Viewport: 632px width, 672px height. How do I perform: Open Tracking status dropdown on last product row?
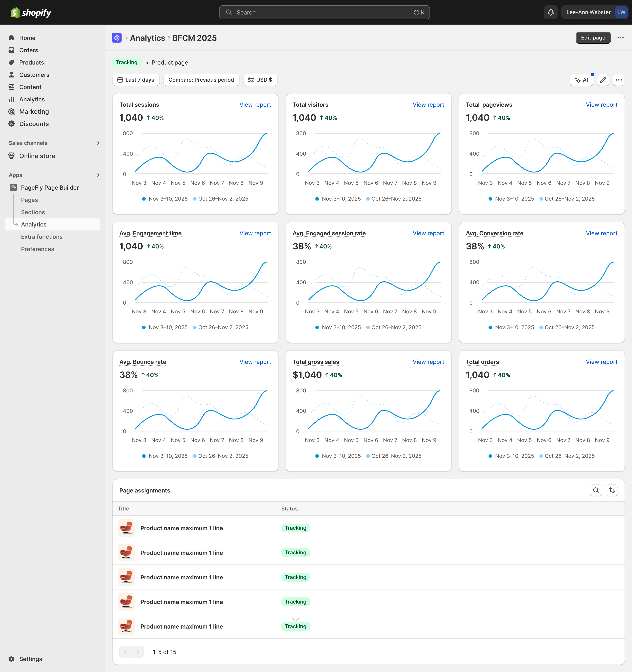click(x=295, y=626)
